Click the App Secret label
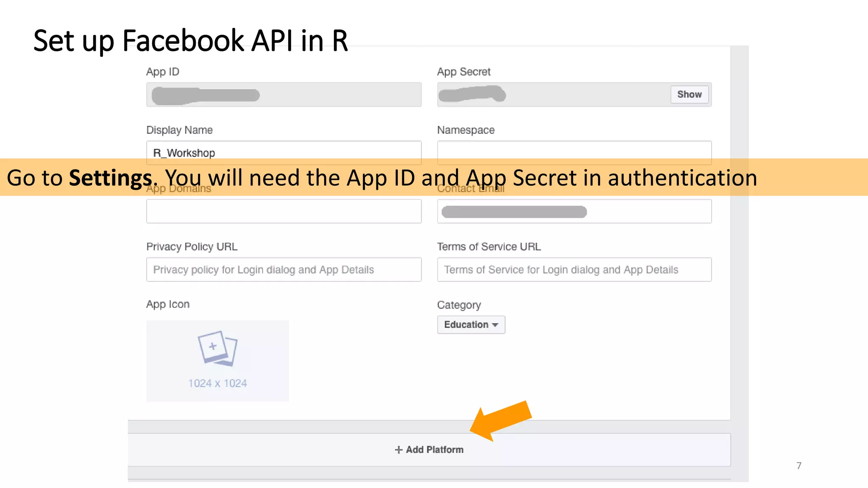 pyautogui.click(x=464, y=72)
